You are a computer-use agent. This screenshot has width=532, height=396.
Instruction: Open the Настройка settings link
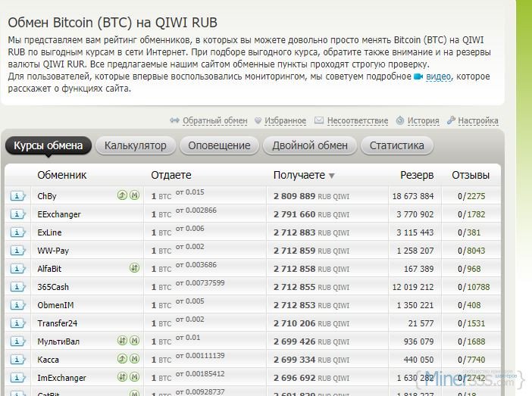click(x=477, y=120)
